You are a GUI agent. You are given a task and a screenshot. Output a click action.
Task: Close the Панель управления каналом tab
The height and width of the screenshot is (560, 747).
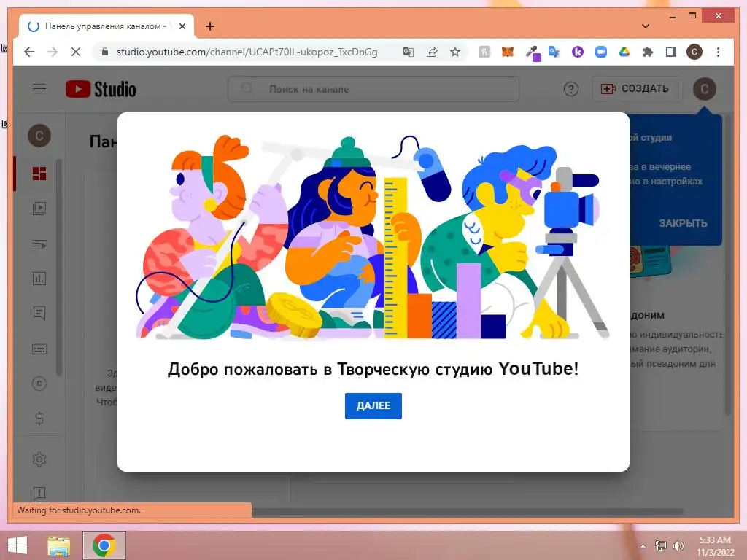click(x=182, y=26)
